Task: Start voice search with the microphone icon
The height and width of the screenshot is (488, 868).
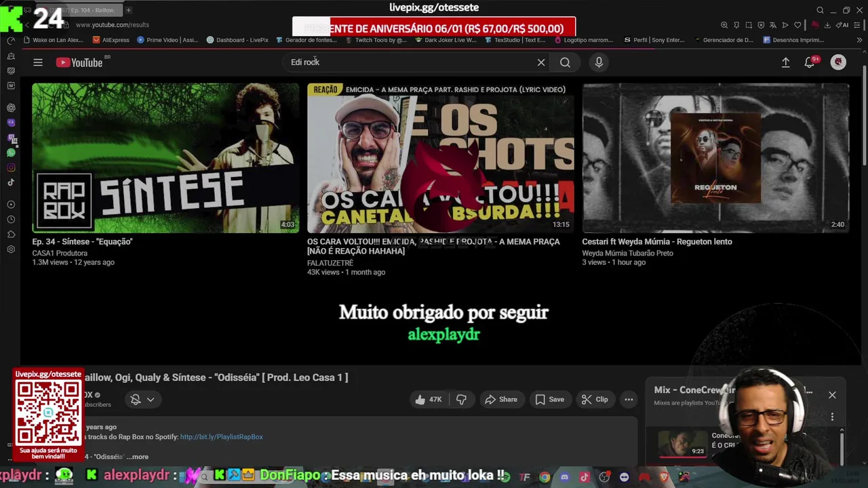Action: (599, 62)
